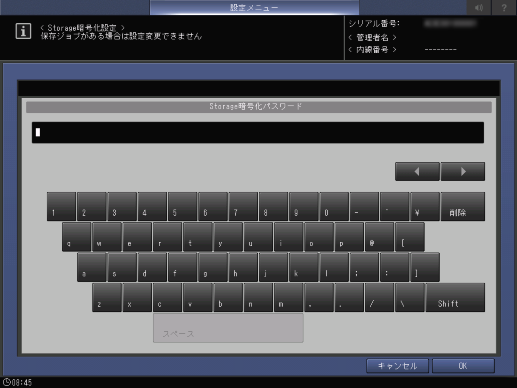The height and width of the screenshot is (388, 517).
Task: Tap the k key
Action: (304, 267)
